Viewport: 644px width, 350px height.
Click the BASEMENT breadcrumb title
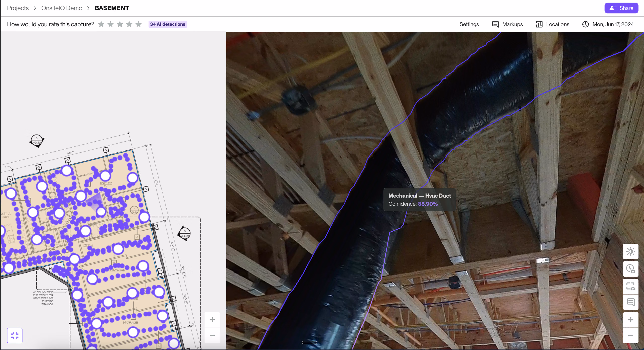(x=112, y=8)
